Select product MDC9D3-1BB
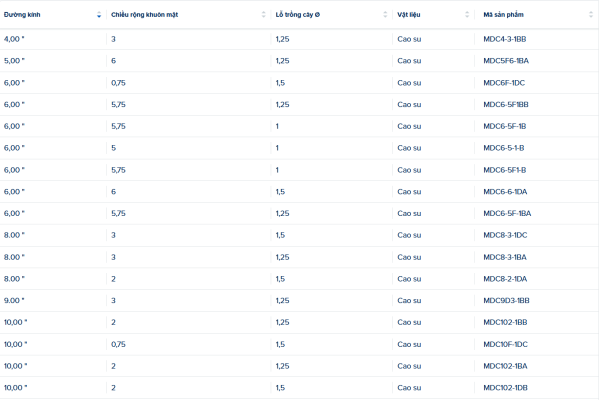 point(507,301)
